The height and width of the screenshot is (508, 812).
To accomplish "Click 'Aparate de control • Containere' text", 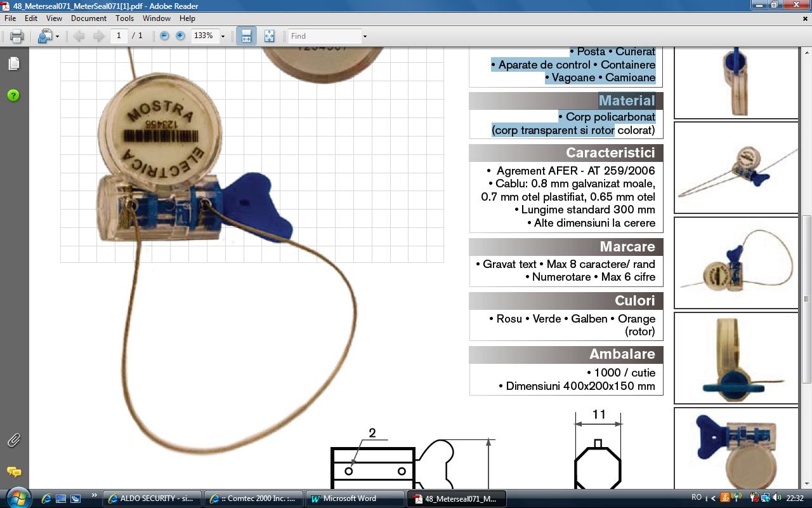I will (573, 65).
